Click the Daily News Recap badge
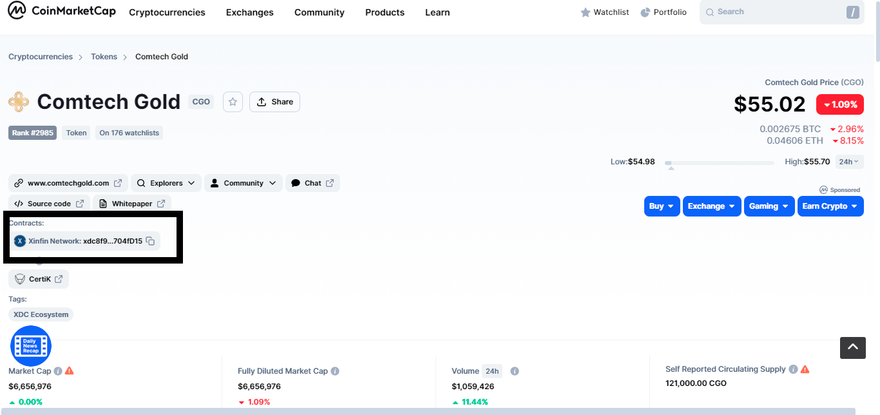The image size is (880, 415). [30, 345]
